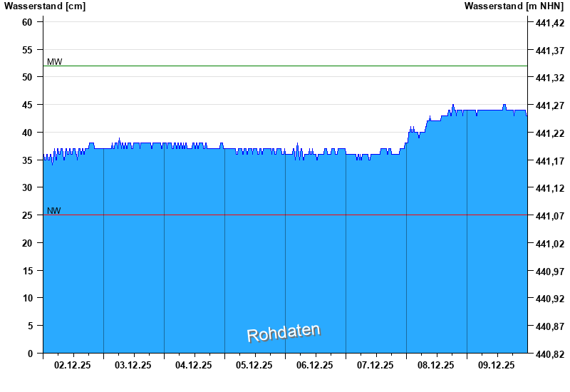
Task: Click the left axis value 0
Action: [x=30, y=354]
